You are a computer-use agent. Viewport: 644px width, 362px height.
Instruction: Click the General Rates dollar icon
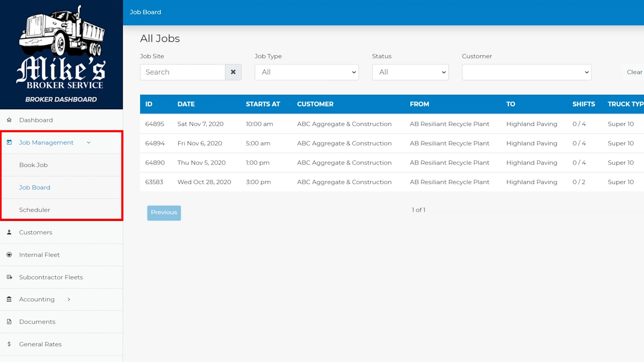pos(9,344)
